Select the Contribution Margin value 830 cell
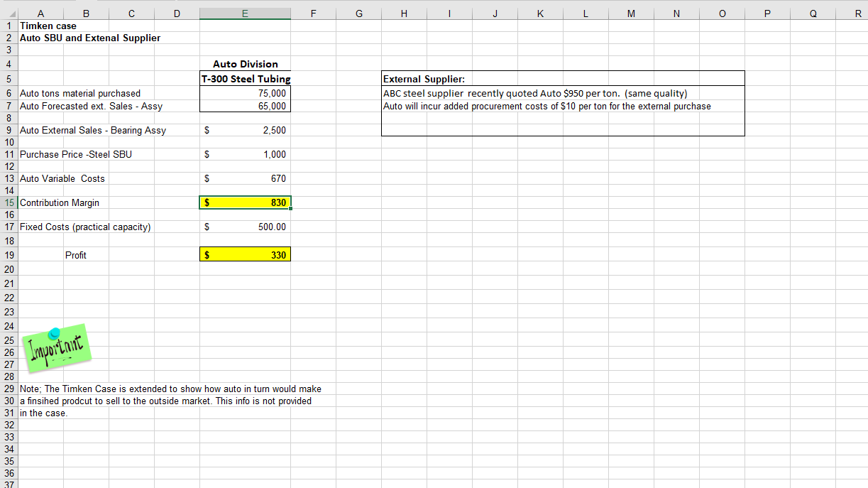Image resolution: width=868 pixels, height=488 pixels. (245, 202)
